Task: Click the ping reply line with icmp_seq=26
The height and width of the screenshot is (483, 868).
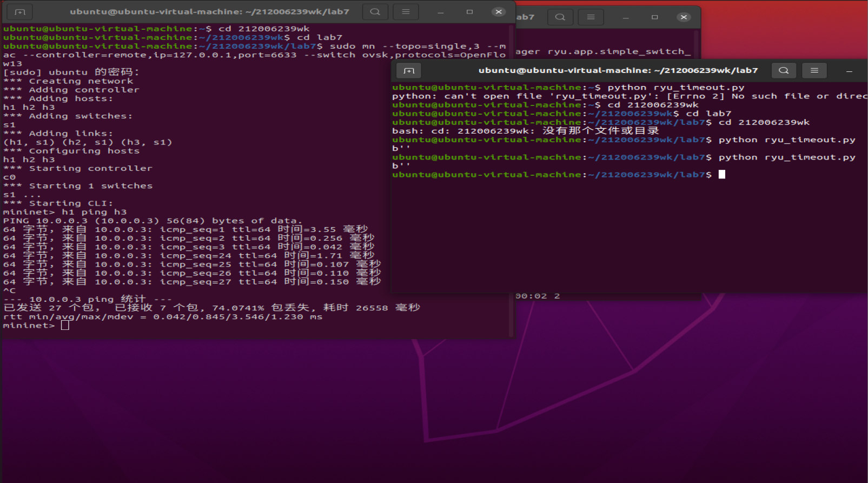Action: (x=192, y=273)
